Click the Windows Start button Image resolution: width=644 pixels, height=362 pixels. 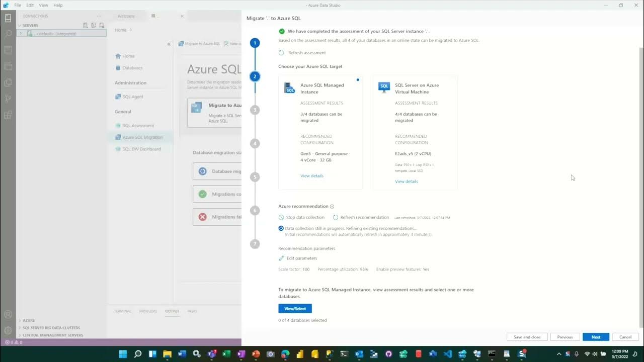point(123,354)
